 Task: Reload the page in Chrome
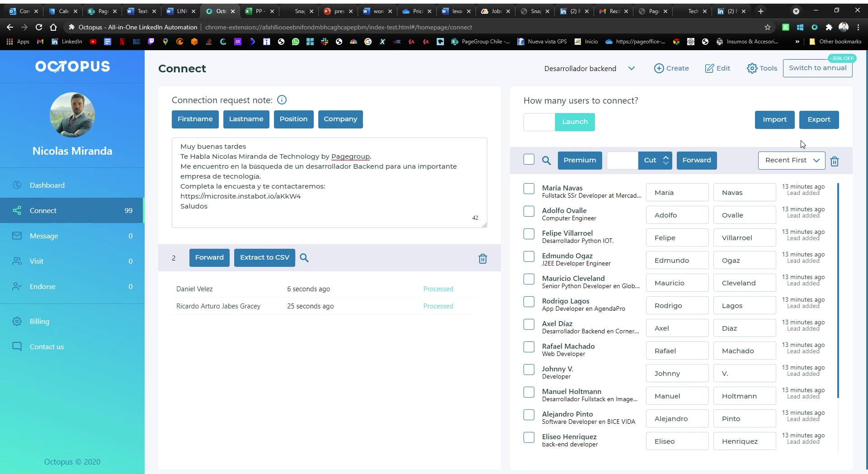pos(39,27)
